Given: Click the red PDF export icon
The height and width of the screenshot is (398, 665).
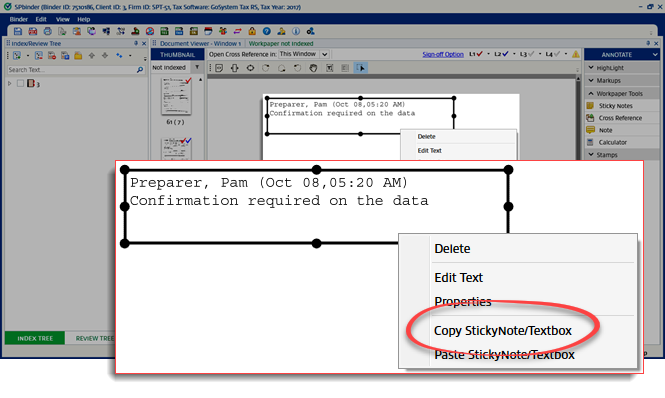Looking at the screenshot, I should click(33, 31).
